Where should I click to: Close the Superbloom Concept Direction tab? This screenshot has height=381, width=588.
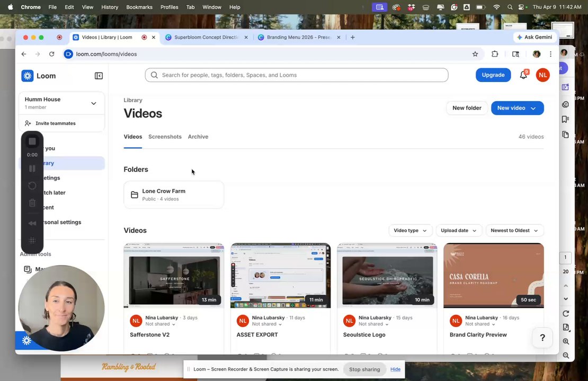(x=246, y=37)
